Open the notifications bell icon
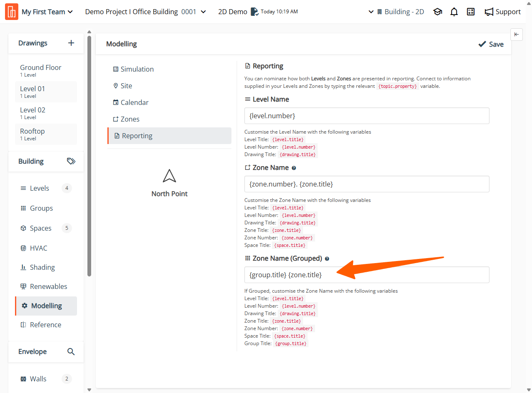Screen dimensions: 532x393 coord(454,12)
